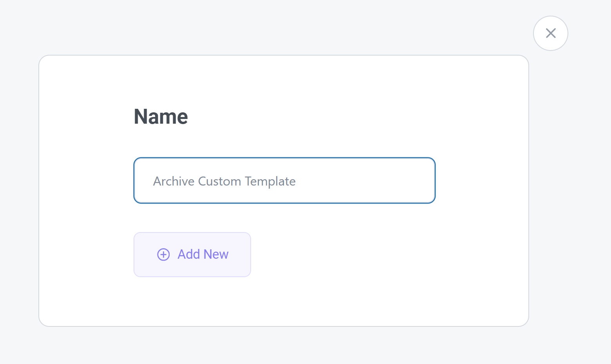Click the circular close button at top right
This screenshot has height=364, width=611.
click(x=550, y=33)
